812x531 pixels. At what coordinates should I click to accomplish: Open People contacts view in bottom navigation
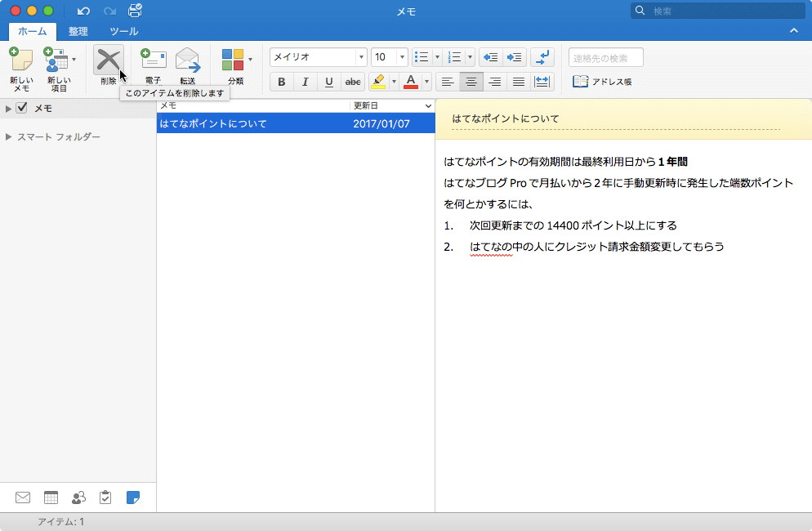(78, 498)
